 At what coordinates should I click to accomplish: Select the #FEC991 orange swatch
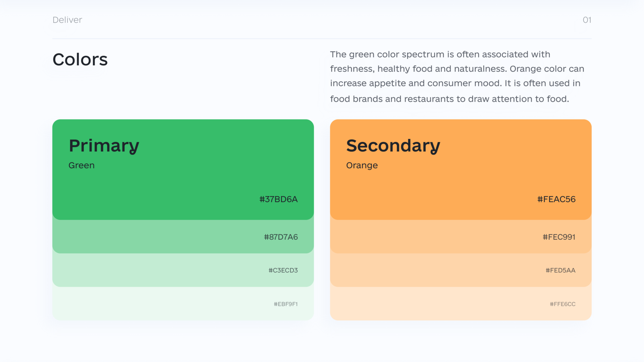coord(461,237)
